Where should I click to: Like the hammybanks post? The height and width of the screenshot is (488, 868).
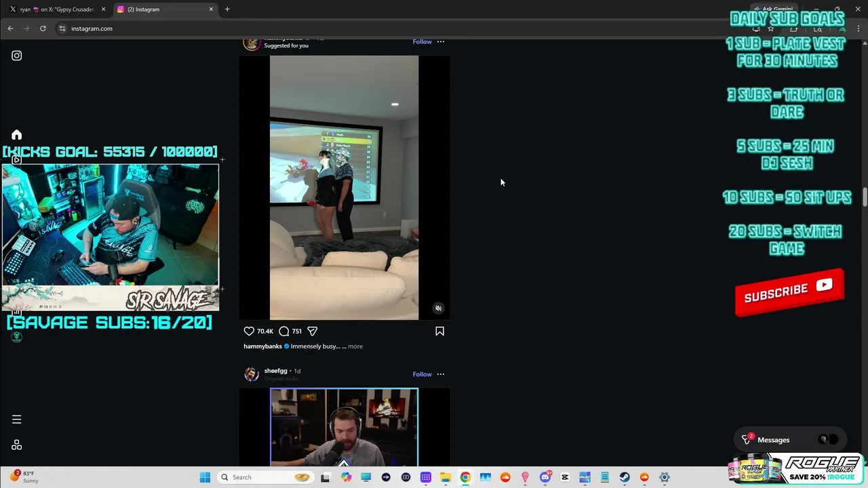[x=249, y=331]
